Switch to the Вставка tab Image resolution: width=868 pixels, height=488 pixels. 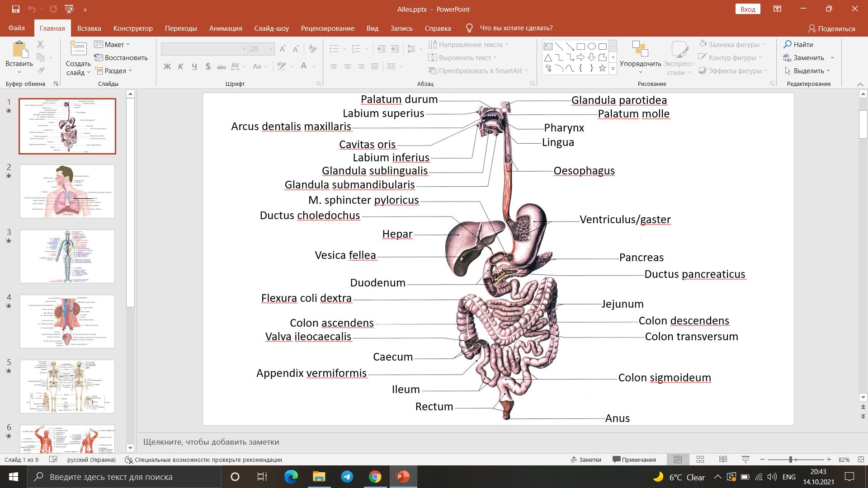pyautogui.click(x=89, y=28)
